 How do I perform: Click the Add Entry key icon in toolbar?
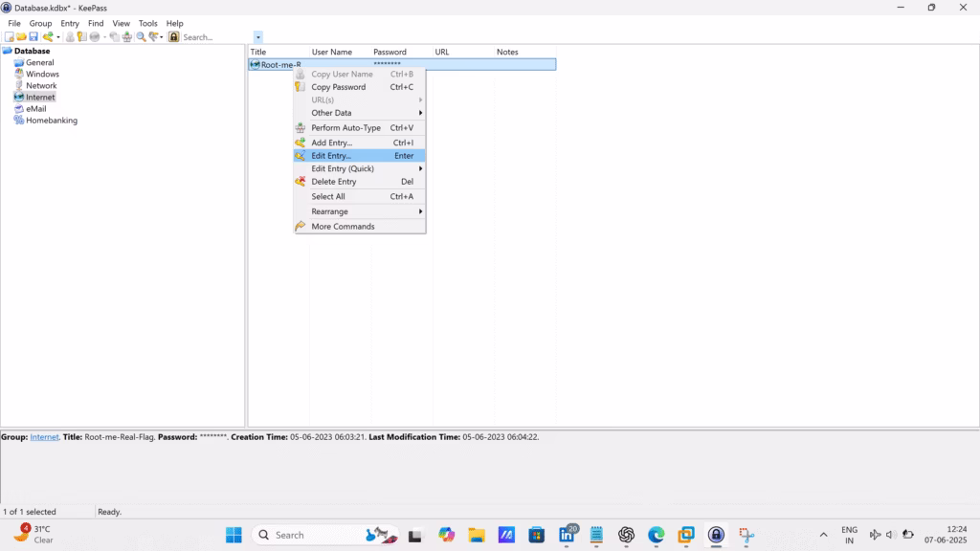[48, 37]
